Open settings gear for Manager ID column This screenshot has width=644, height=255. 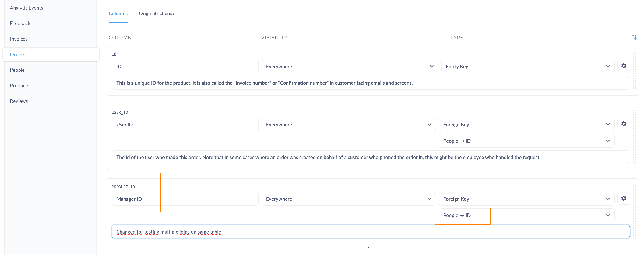[x=624, y=198]
